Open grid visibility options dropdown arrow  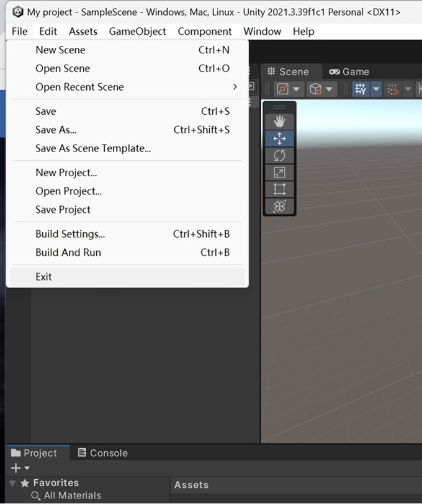pos(376,89)
